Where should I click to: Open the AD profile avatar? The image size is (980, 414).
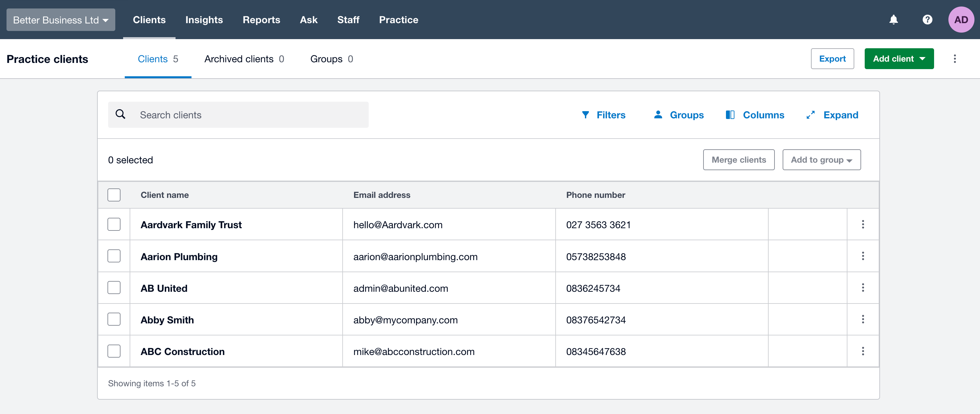[961, 20]
